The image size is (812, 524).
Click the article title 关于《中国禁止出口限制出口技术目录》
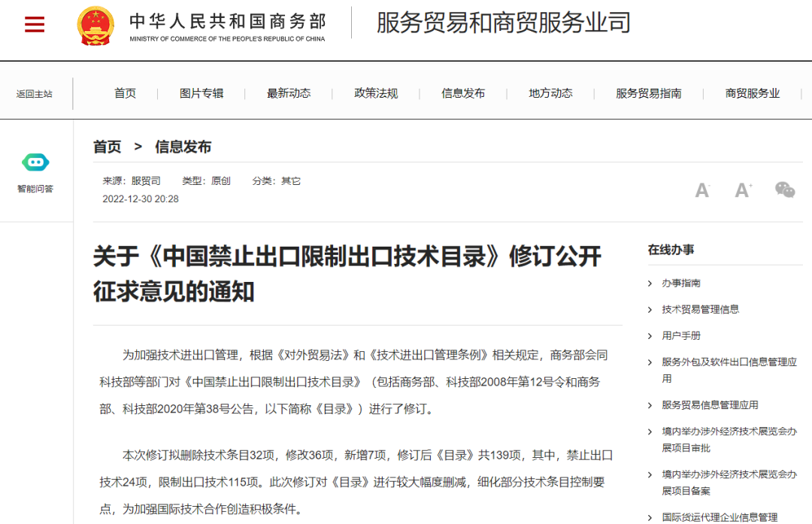click(347, 274)
